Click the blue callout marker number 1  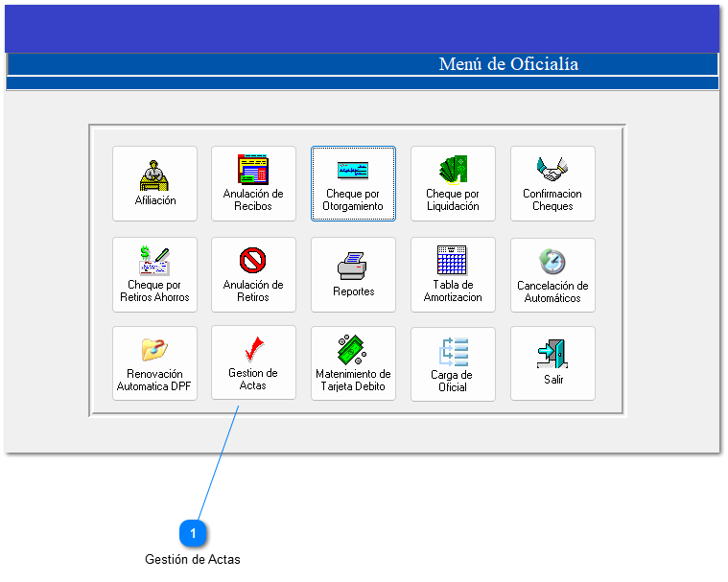(193, 532)
